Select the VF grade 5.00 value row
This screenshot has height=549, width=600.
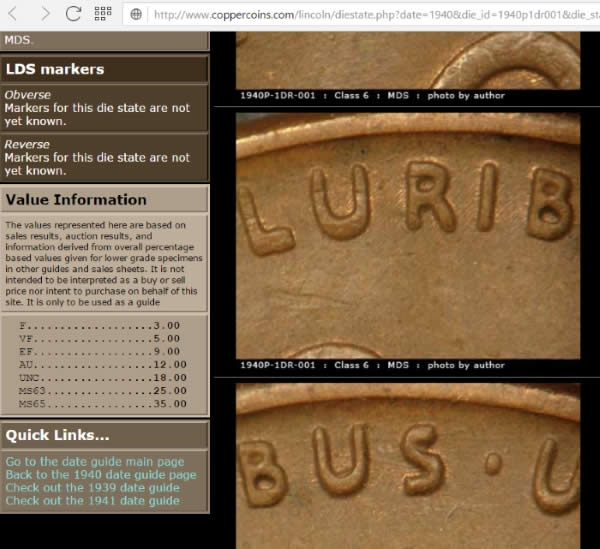pos(99,339)
